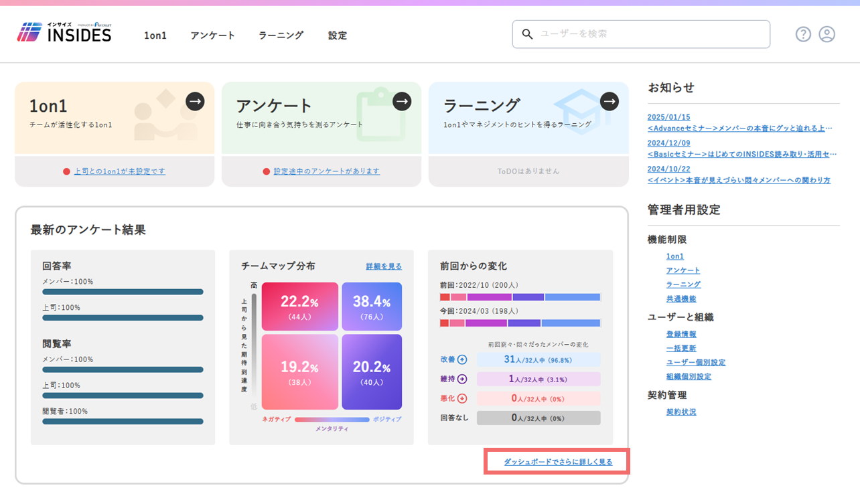Viewport: 860px width, 504px height.
Task: Click the 回答率 メンバー:100% progress bar
Action: tap(123, 292)
